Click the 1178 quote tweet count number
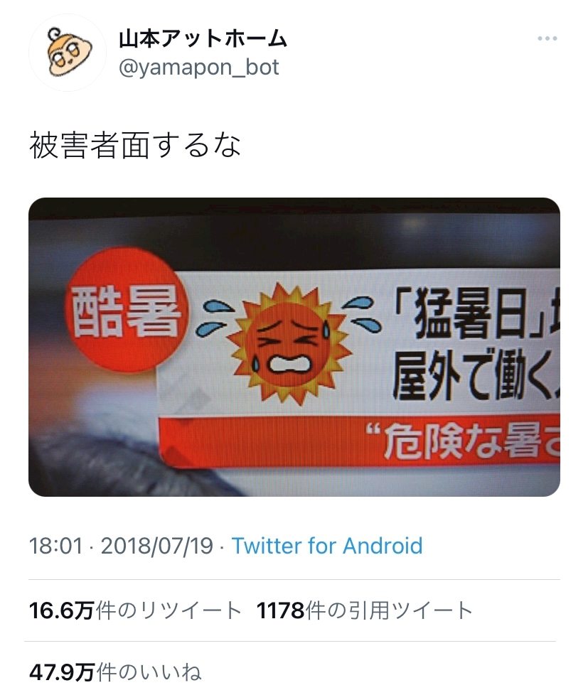The height and width of the screenshot is (700, 588). coord(281,610)
